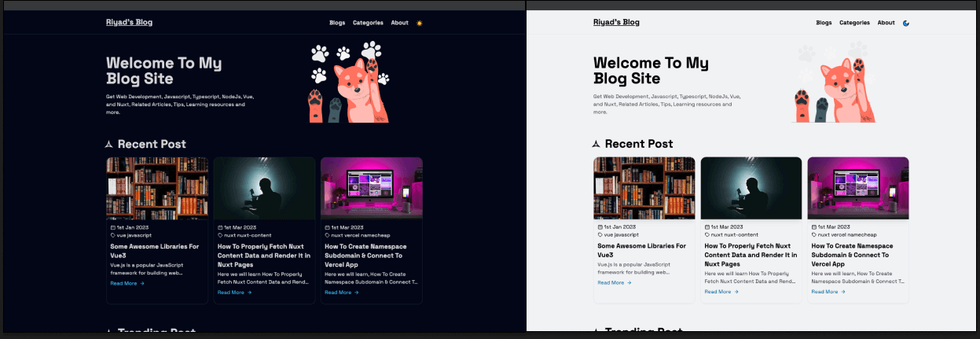Screen dimensions: 980x339
Task: Click Read More on light Nuxt Content card
Action: pos(719,292)
